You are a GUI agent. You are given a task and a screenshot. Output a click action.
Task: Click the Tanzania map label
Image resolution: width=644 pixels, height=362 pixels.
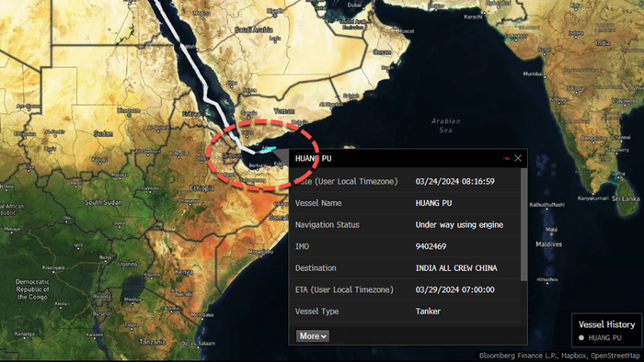(153, 342)
